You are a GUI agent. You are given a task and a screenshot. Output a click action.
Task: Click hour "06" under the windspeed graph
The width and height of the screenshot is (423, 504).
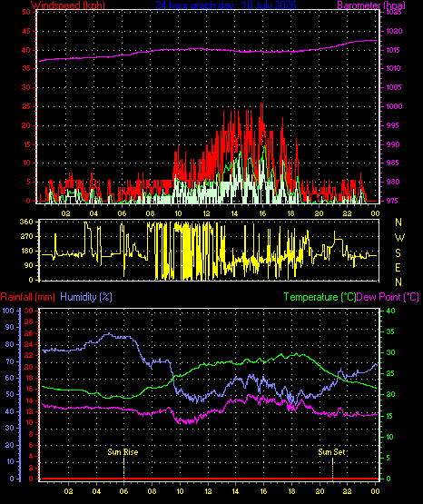122,213
